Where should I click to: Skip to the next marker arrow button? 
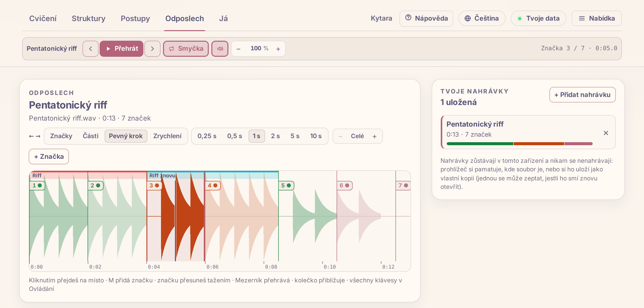point(152,49)
